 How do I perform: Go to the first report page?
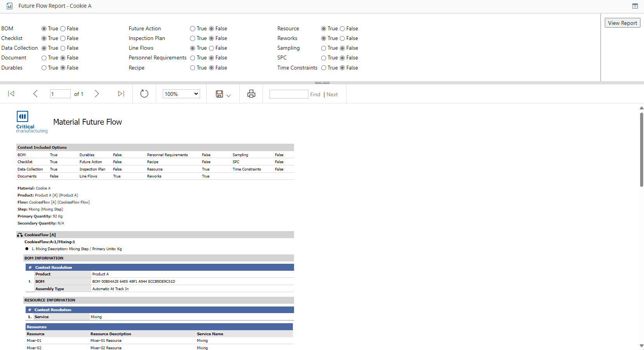click(11, 94)
